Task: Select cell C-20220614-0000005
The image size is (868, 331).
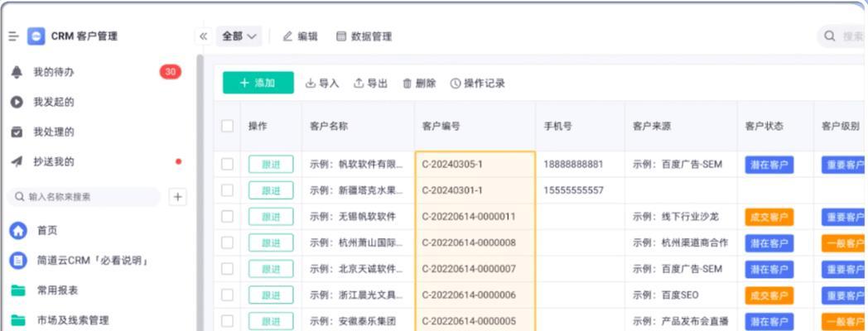Action: click(475, 321)
